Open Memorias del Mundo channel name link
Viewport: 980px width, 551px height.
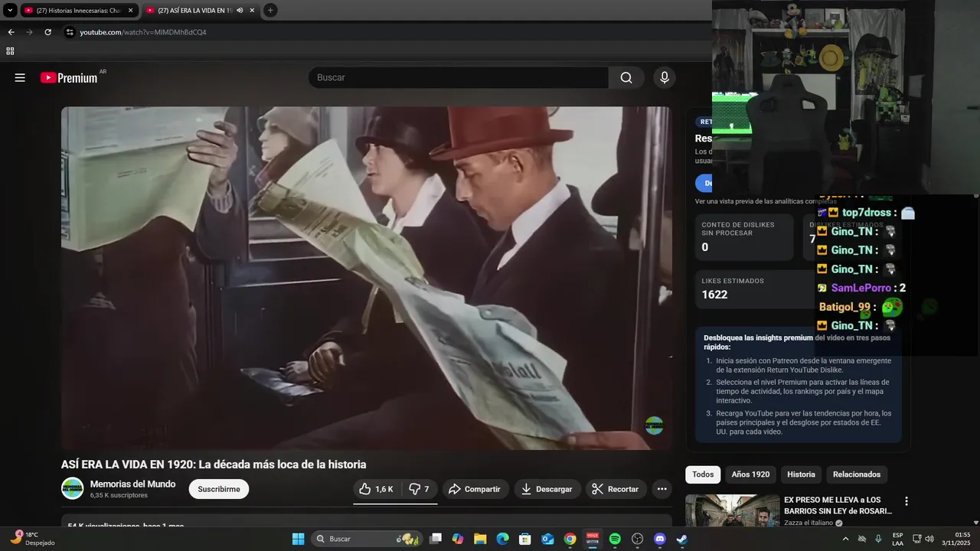click(x=132, y=484)
